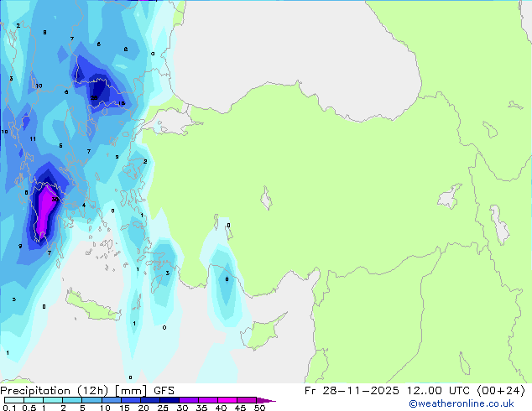Screen dimensions: 532x411
Task: Click the 0.1–0.5 mm legend color box
Action: coord(14,400)
